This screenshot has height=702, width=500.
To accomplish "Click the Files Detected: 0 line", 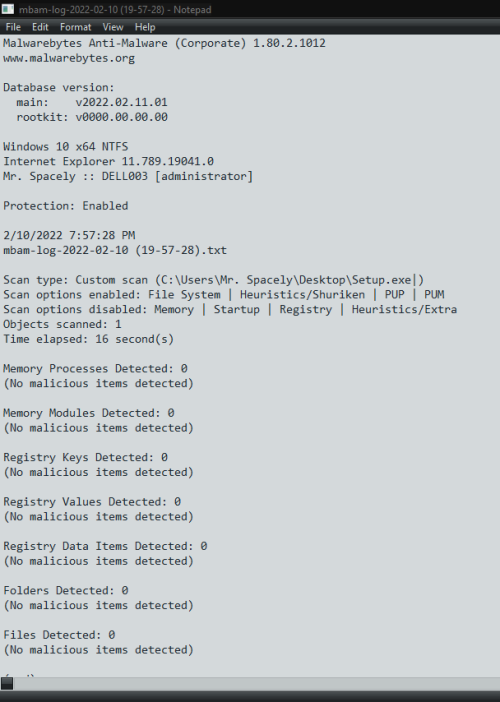I will (x=59, y=635).
